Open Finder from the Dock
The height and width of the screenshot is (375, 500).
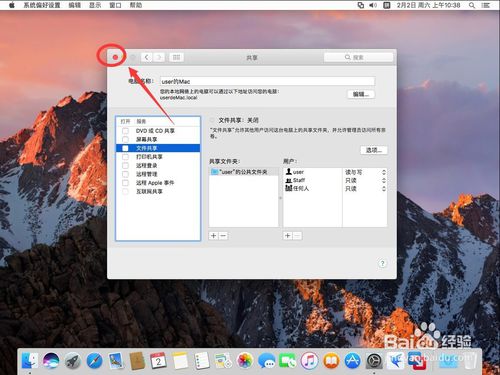click(30, 361)
